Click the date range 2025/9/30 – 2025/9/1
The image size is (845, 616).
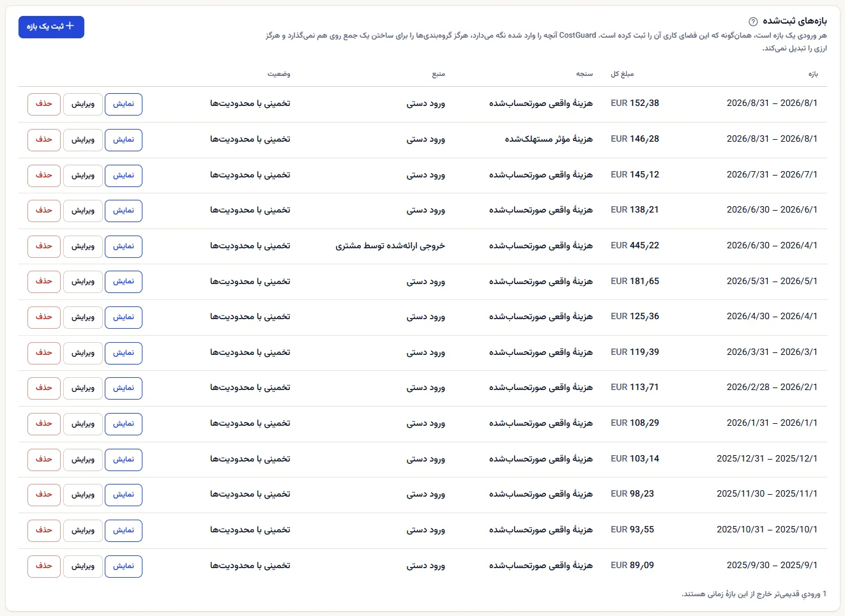(772, 566)
